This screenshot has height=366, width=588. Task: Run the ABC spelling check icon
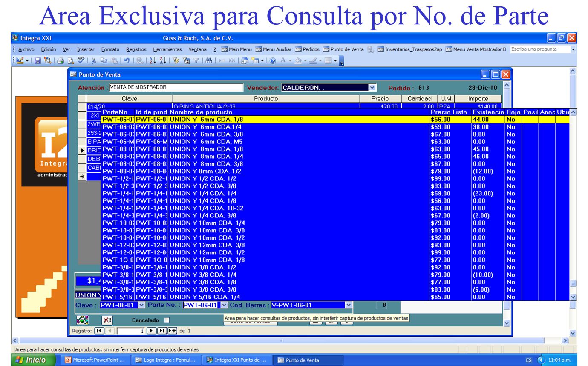[81, 61]
